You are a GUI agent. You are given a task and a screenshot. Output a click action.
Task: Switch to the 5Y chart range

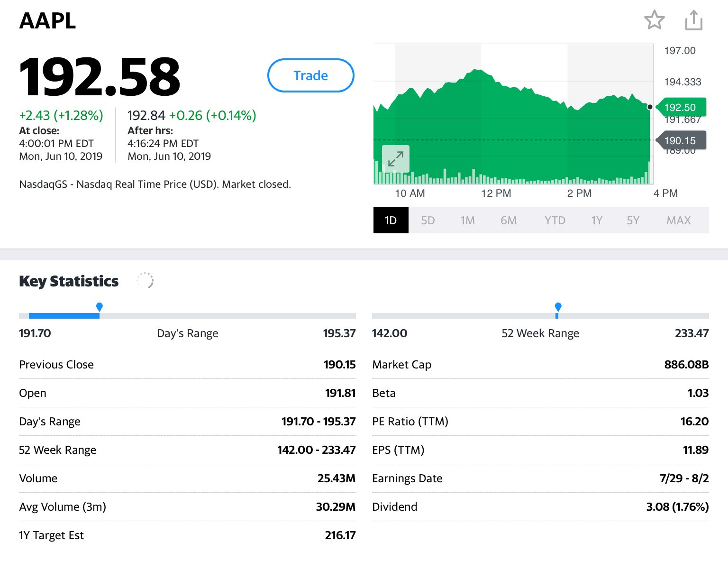click(x=633, y=221)
